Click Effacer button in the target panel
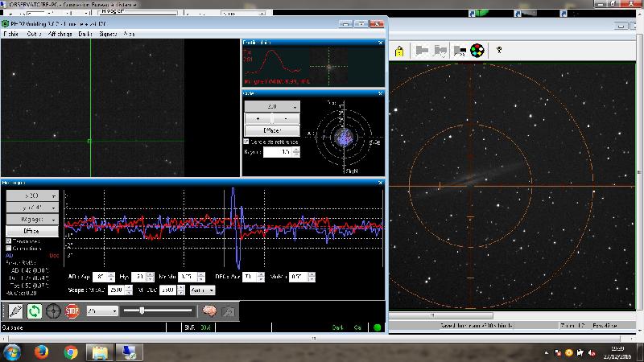 click(272, 130)
